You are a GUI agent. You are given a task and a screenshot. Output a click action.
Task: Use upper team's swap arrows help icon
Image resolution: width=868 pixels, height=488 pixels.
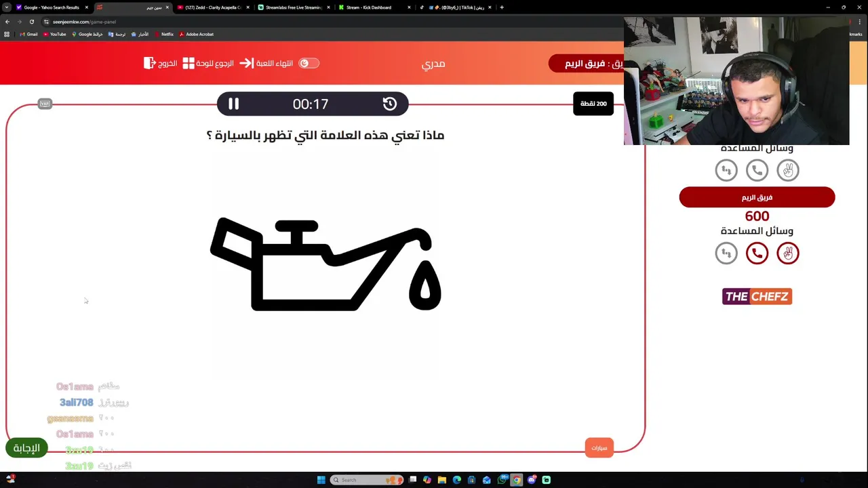coord(726,170)
